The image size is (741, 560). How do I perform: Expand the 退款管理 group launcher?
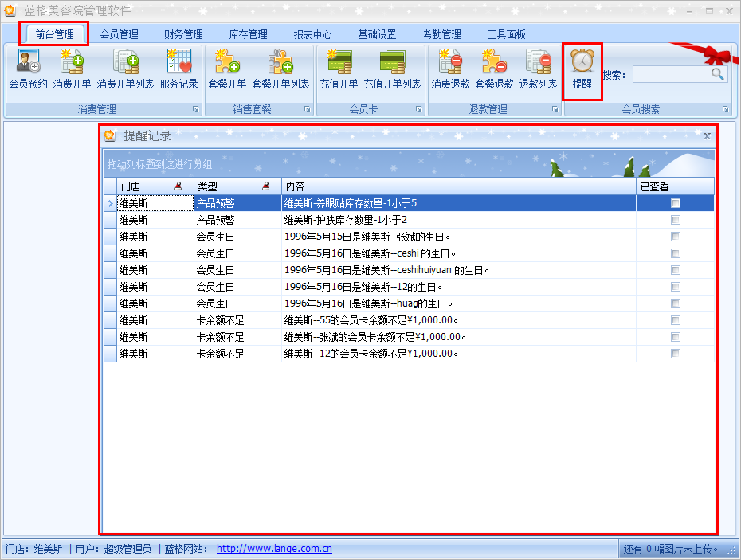[x=555, y=110]
